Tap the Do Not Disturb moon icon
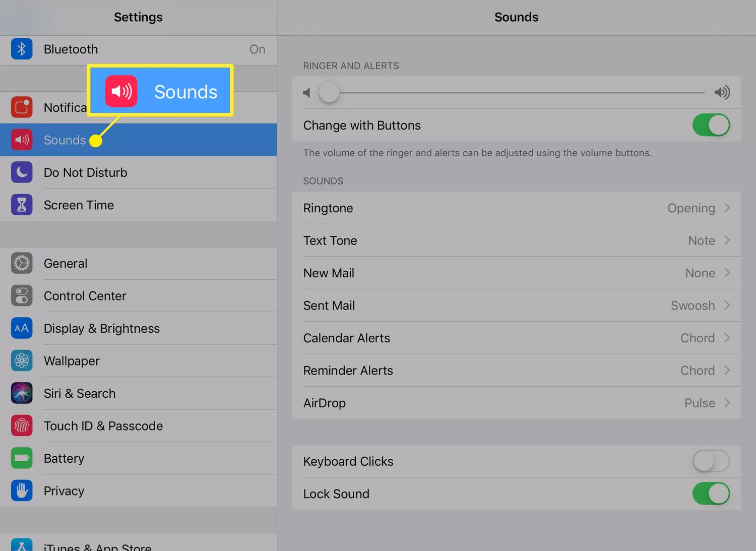Screen dimensions: 756x551 [22, 172]
